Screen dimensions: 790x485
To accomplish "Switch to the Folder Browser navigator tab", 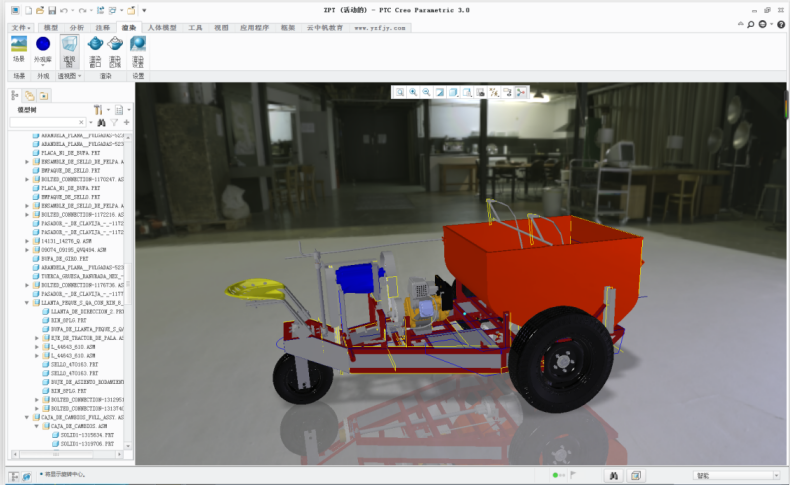I will [x=30, y=96].
